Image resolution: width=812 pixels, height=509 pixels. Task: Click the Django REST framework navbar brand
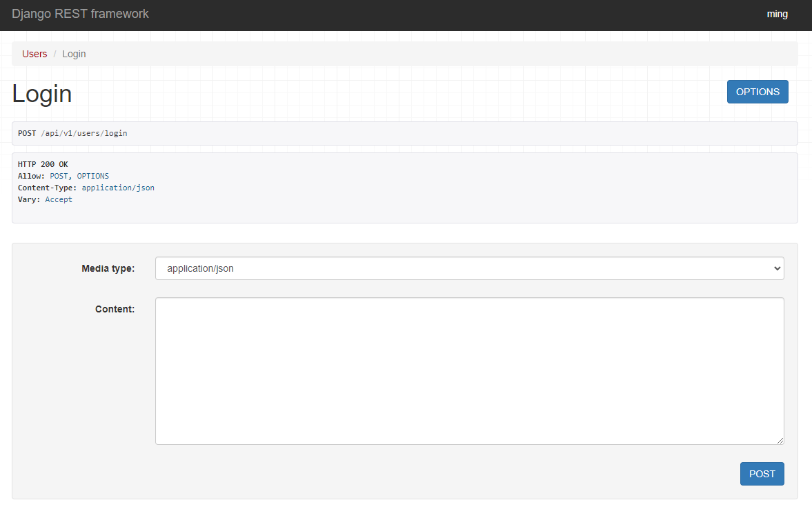[x=80, y=13]
